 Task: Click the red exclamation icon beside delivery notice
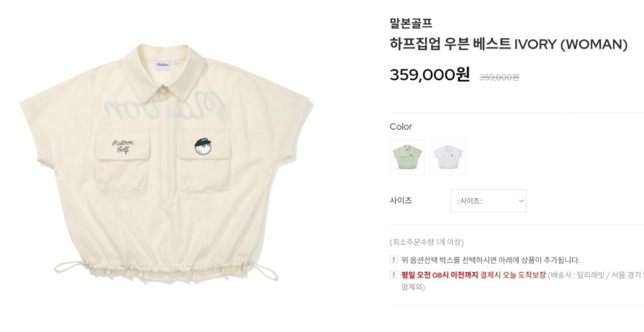[x=394, y=275]
